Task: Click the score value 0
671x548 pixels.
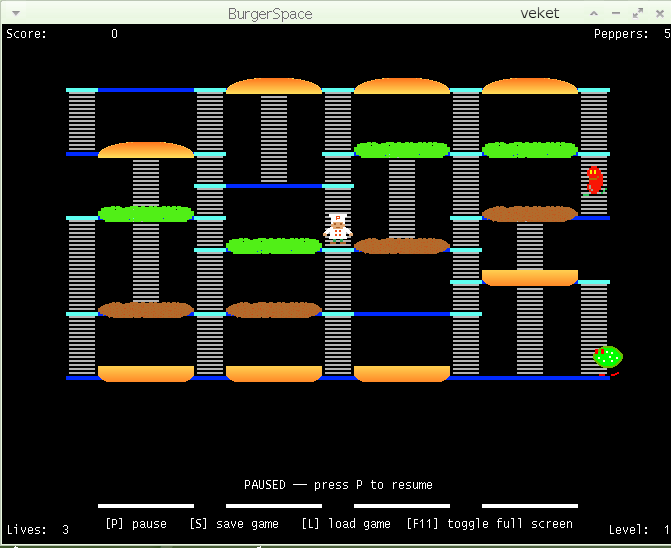Action: [x=114, y=34]
